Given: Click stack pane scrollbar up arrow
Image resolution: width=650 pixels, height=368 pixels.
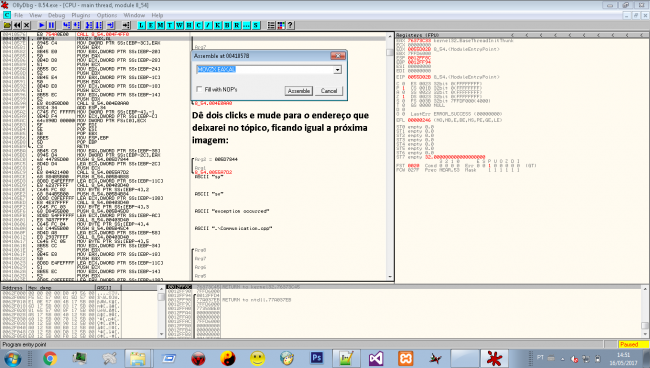Looking at the screenshot, I should 645,288.
